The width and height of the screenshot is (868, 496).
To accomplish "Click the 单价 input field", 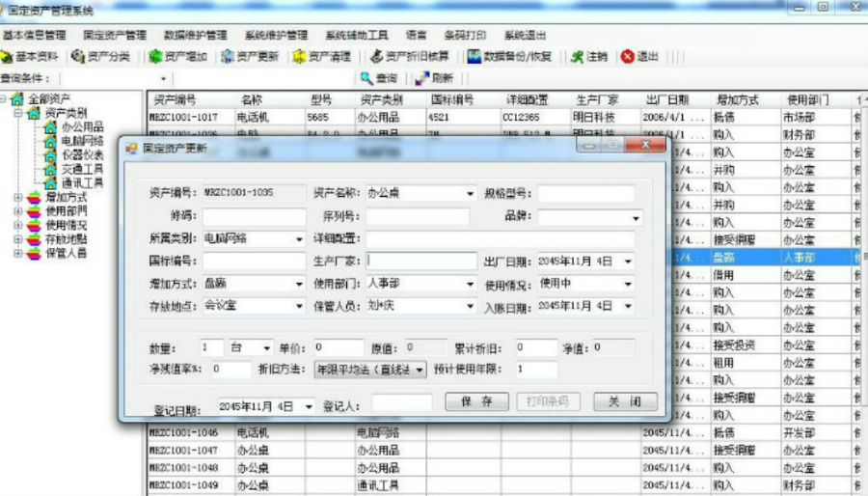I will 339,347.
